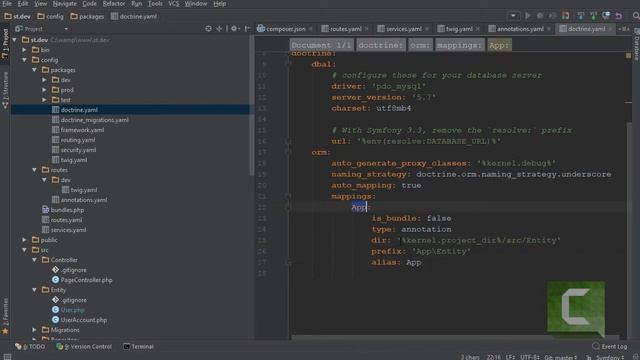Open the run configuration dropdown
This screenshot has height=360, width=640.
(x=513, y=16)
